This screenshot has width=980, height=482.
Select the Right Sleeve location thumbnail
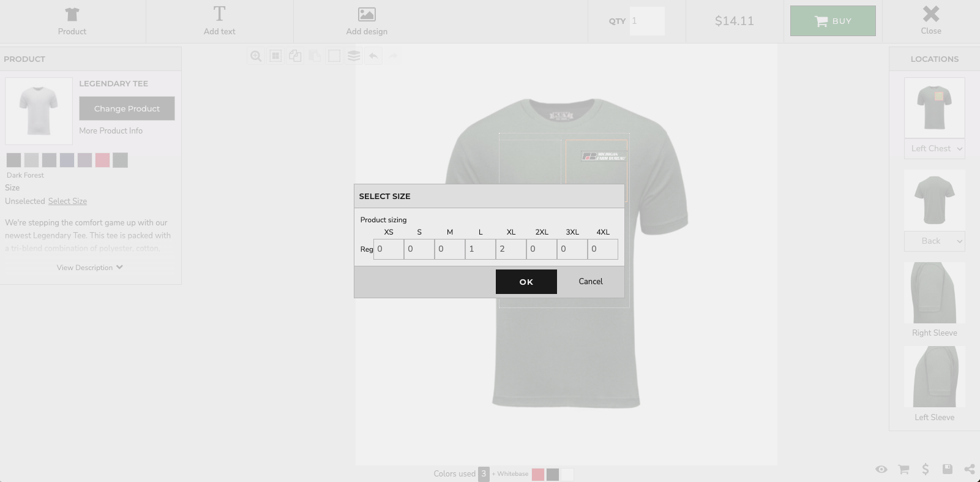coord(934,293)
